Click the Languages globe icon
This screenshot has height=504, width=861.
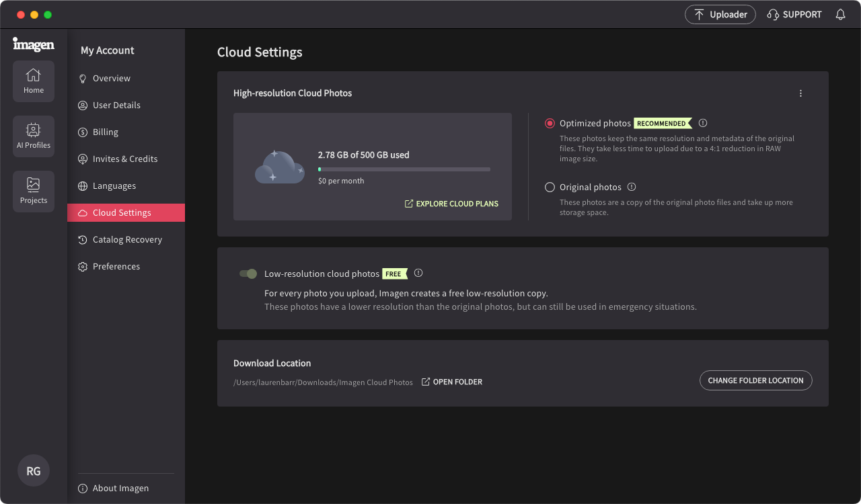point(83,186)
